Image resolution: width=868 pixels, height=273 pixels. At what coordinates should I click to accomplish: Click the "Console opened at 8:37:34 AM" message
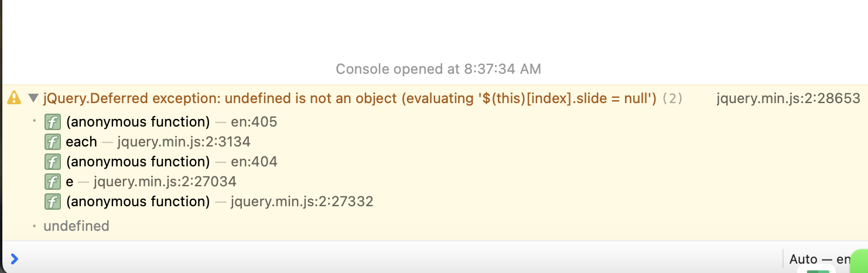pyautogui.click(x=438, y=69)
